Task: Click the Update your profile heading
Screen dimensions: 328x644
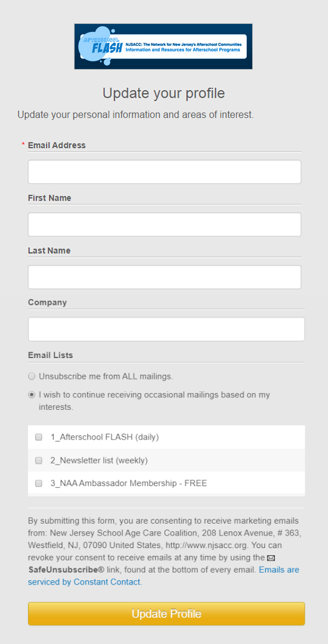Action: [x=163, y=93]
